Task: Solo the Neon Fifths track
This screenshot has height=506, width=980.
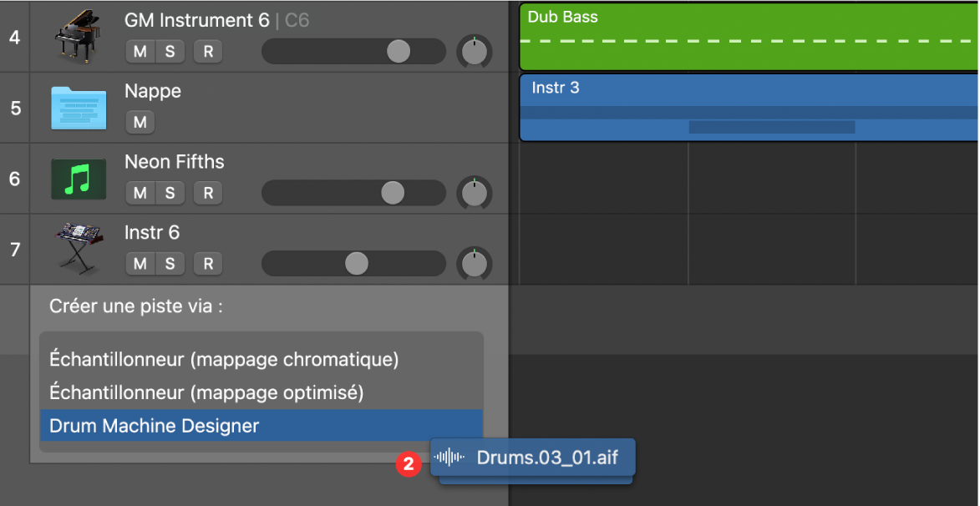Action: tap(170, 193)
